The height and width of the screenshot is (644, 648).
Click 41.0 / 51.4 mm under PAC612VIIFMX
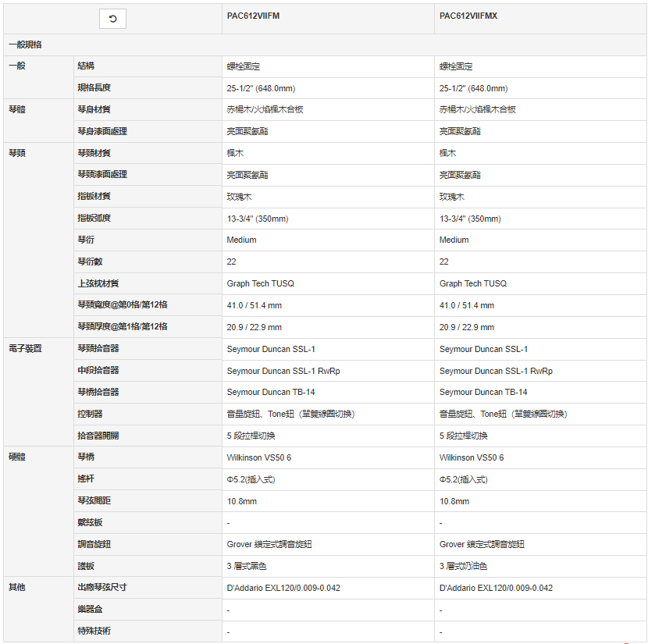(467, 306)
